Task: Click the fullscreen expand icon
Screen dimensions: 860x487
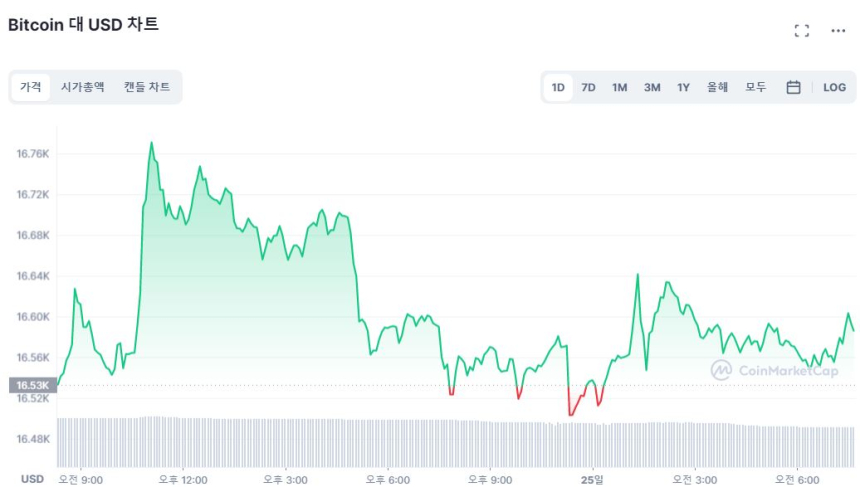Action: pyautogui.click(x=801, y=30)
